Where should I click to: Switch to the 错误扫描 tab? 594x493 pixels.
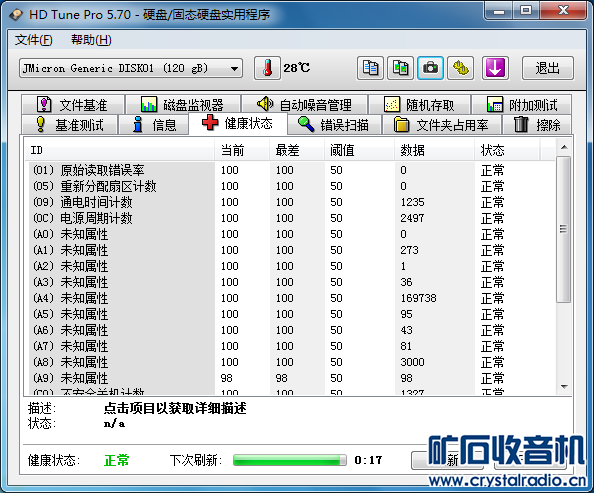pyautogui.click(x=334, y=125)
